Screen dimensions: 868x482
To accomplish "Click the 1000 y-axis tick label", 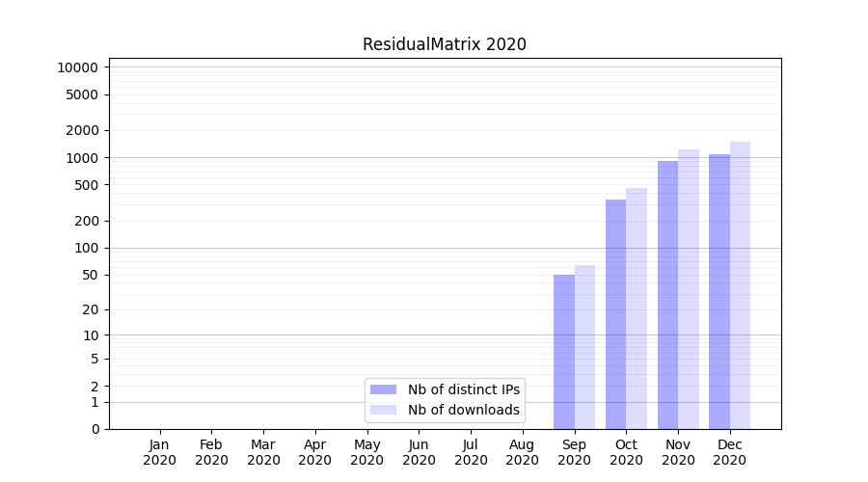I will point(81,158).
